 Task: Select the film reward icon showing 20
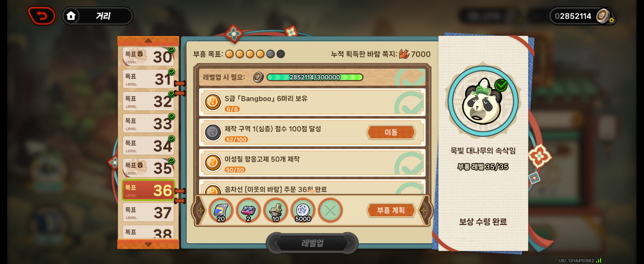tap(221, 210)
